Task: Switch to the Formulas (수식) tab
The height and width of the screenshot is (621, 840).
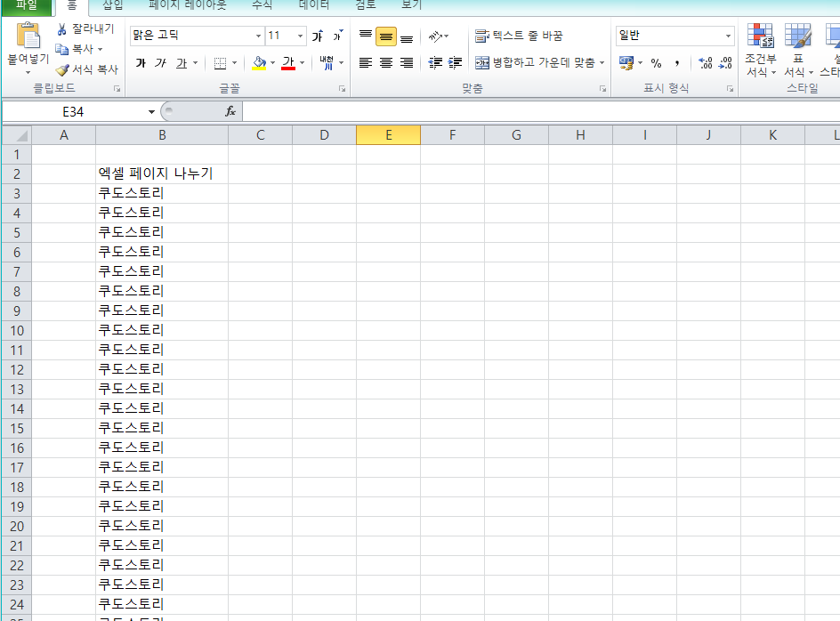Action: [x=262, y=6]
